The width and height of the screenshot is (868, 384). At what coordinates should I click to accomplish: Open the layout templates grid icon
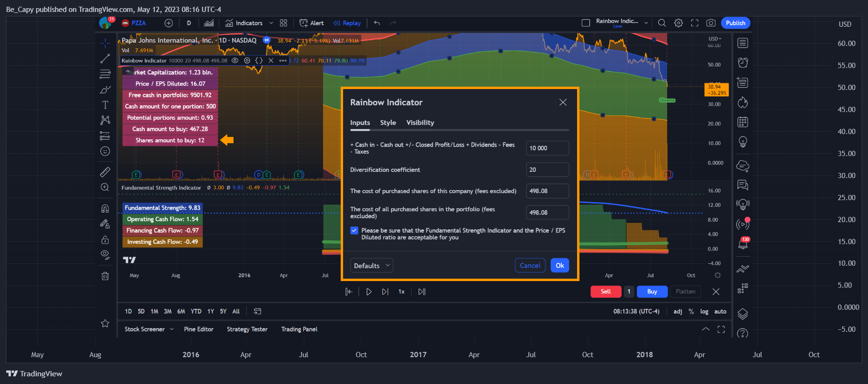click(283, 23)
